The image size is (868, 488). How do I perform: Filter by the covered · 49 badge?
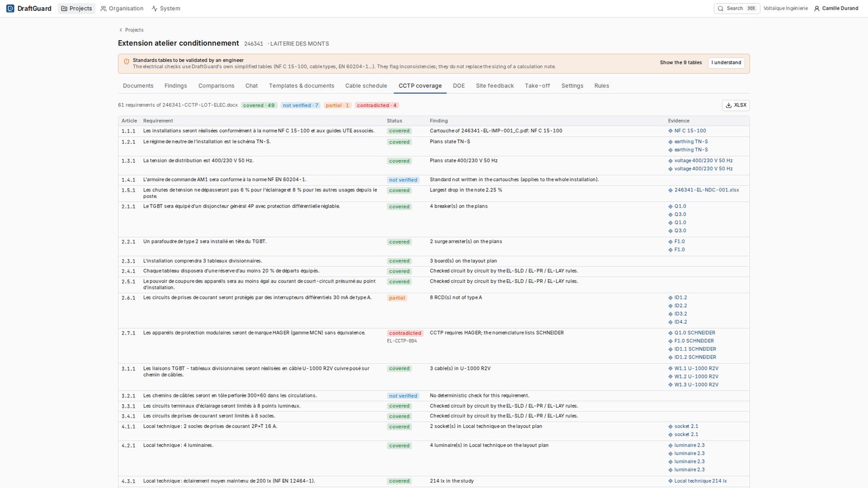259,105
